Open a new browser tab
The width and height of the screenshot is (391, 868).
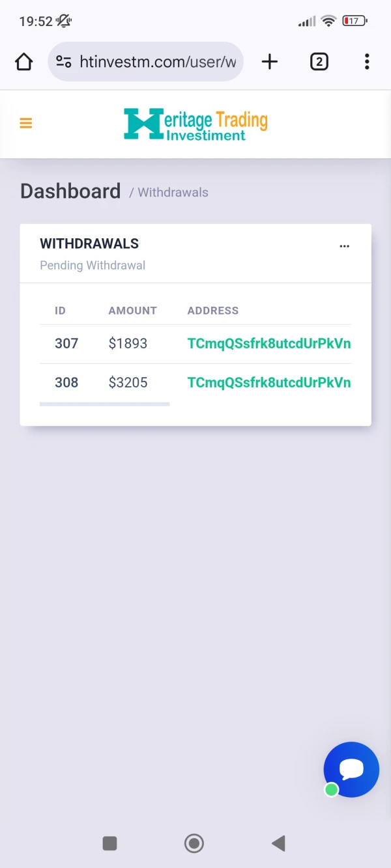click(x=269, y=62)
